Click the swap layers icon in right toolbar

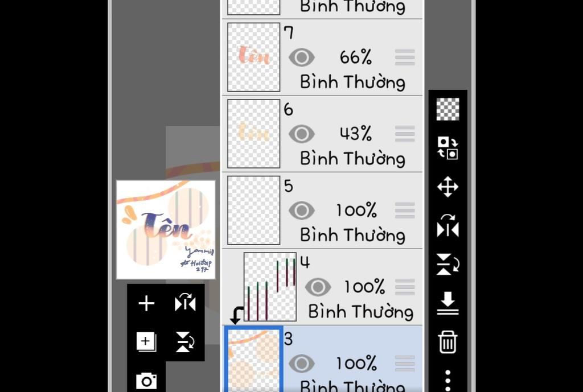point(447,148)
